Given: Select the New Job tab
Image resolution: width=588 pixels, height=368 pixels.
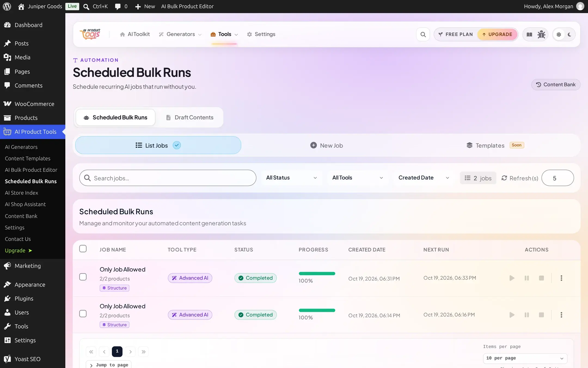Looking at the screenshot, I should tap(326, 145).
